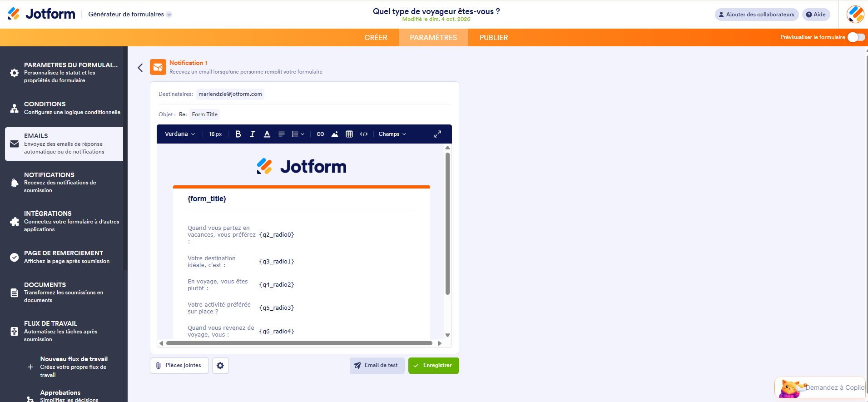
Task: Click the Enregistrer button
Action: tap(433, 366)
